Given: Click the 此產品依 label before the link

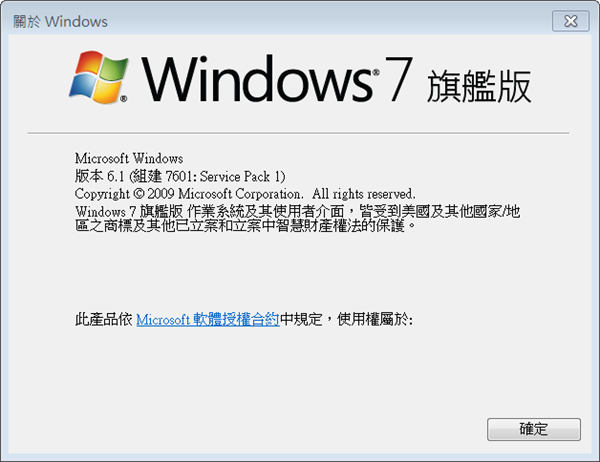Looking at the screenshot, I should click(104, 319).
